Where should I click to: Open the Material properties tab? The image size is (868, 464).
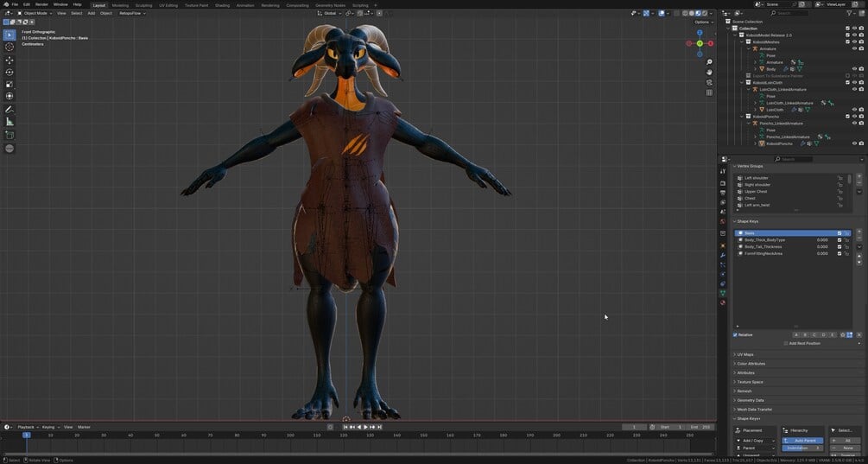pos(722,303)
